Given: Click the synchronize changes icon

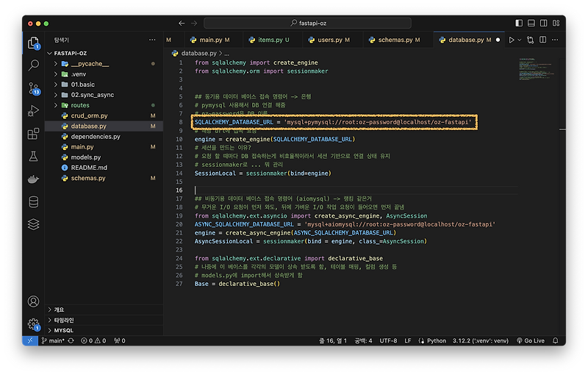Looking at the screenshot, I should [71, 340].
